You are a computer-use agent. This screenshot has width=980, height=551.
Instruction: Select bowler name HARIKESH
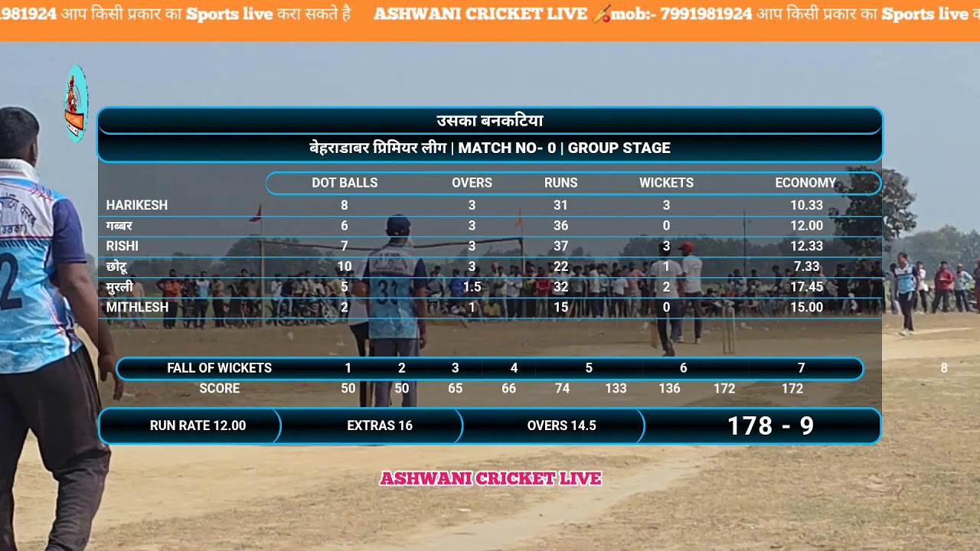137,205
